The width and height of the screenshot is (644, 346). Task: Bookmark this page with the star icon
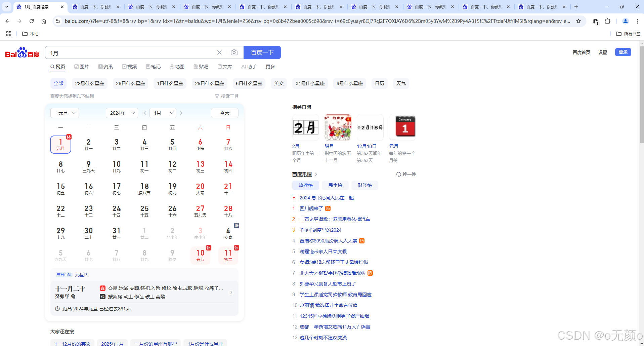coord(578,21)
